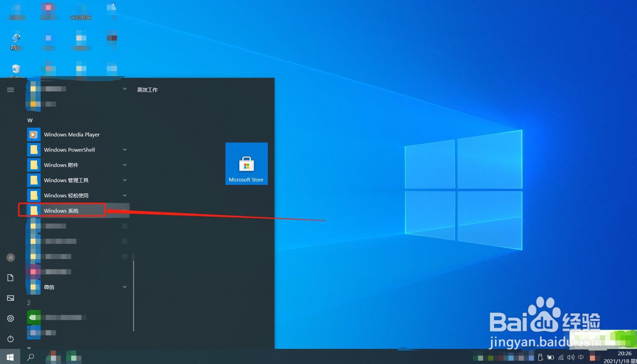Screen dimensions: 637x364
Task: Click the volume speaker icon in system tray
Action: [571, 357]
